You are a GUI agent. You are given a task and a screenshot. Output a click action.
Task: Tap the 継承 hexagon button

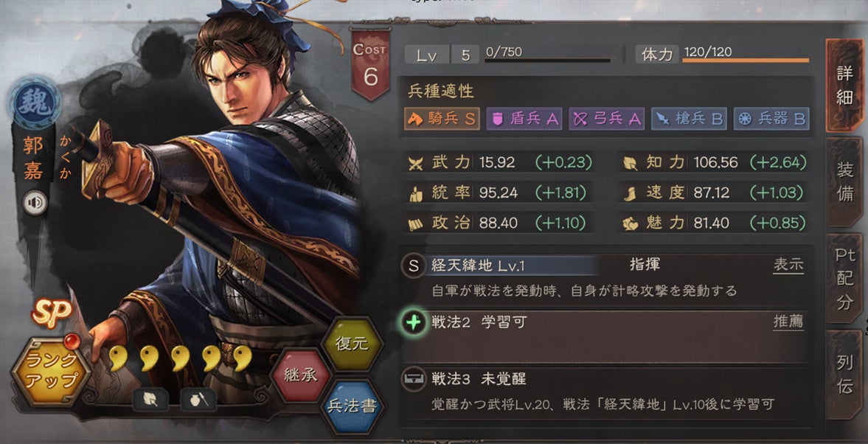pos(301,374)
